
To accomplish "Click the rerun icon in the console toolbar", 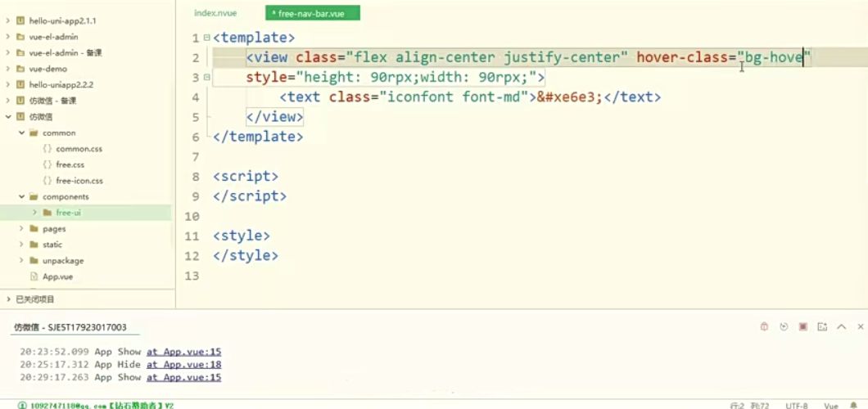I will point(784,326).
